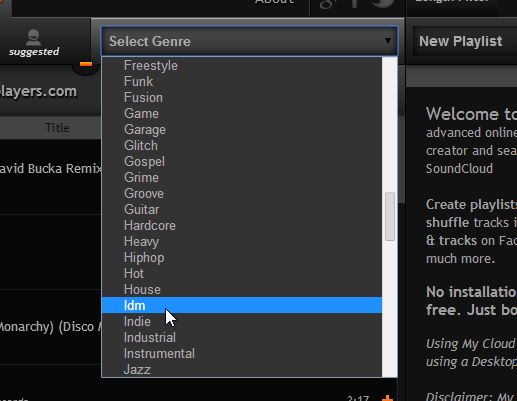Choose Industrial from the genre list
The width and height of the screenshot is (517, 401).
[242, 337]
